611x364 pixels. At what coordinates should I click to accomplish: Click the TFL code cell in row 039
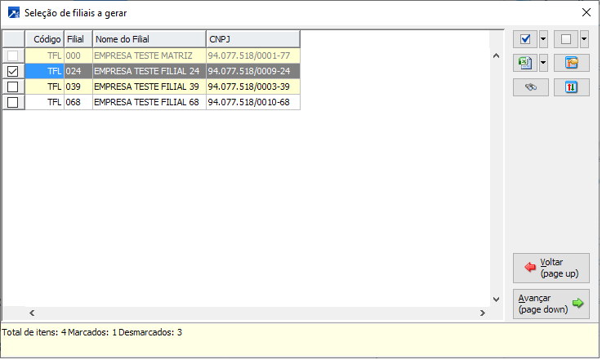pos(45,87)
